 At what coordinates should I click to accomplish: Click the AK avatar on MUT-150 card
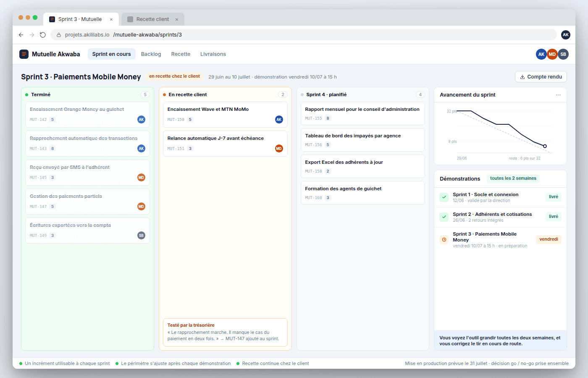tap(279, 120)
